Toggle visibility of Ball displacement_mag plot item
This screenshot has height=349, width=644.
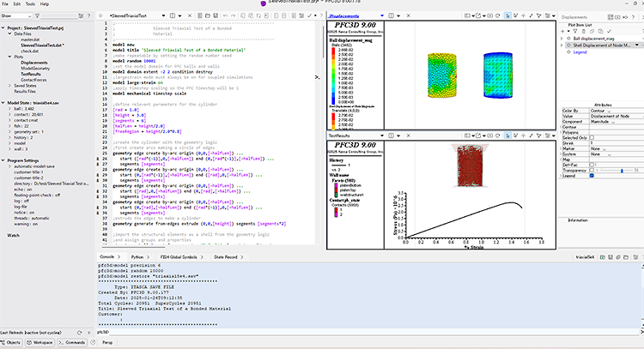point(568,39)
